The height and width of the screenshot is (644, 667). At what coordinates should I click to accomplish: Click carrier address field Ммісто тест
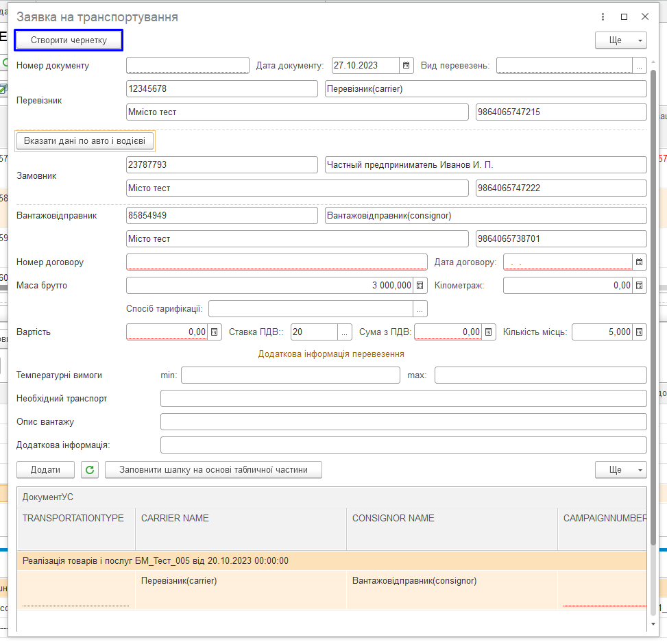(x=298, y=112)
